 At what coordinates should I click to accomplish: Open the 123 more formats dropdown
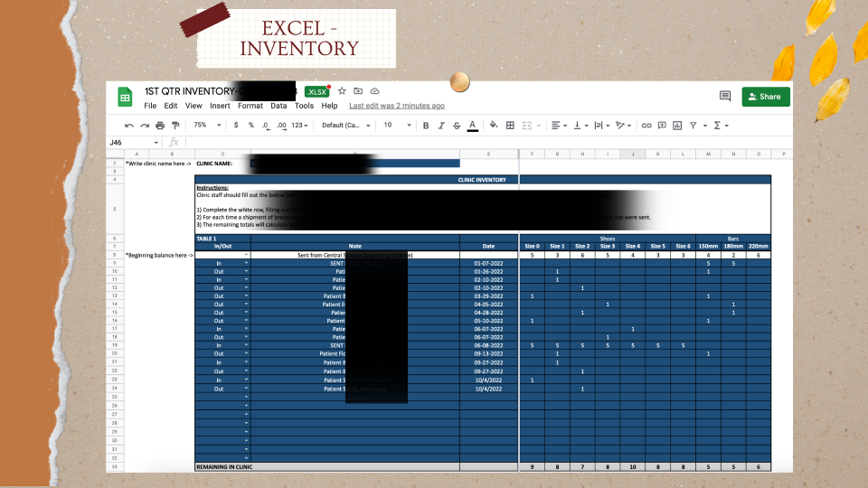(299, 125)
